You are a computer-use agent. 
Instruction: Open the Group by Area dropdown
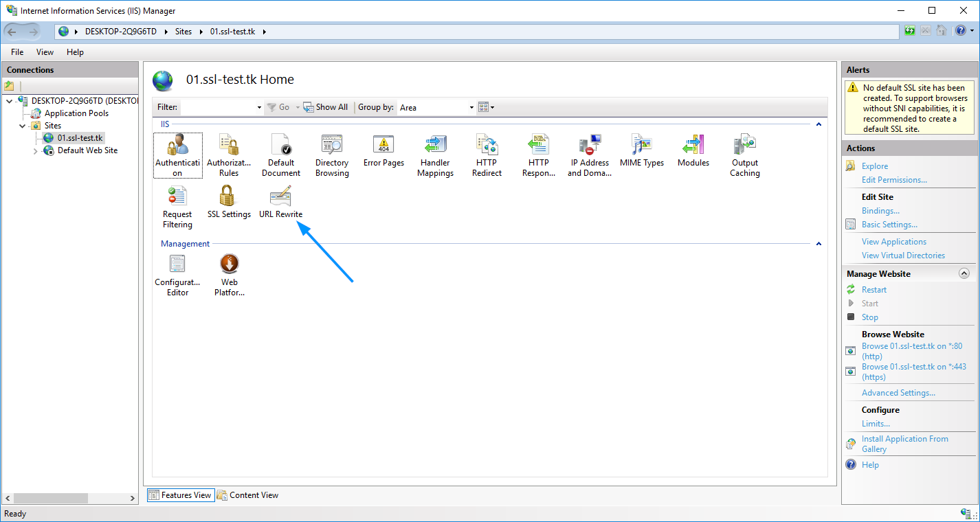click(470, 107)
